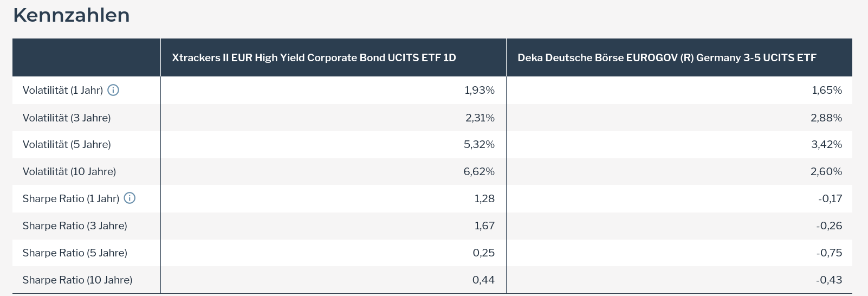Click the Sharpe Ratio (1 Jahr) label

point(71,199)
